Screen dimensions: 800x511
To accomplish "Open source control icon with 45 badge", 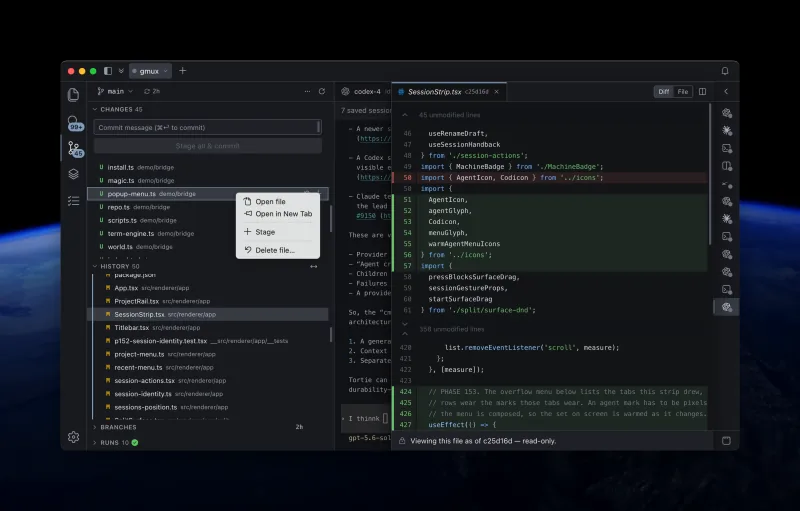I will click(x=74, y=149).
